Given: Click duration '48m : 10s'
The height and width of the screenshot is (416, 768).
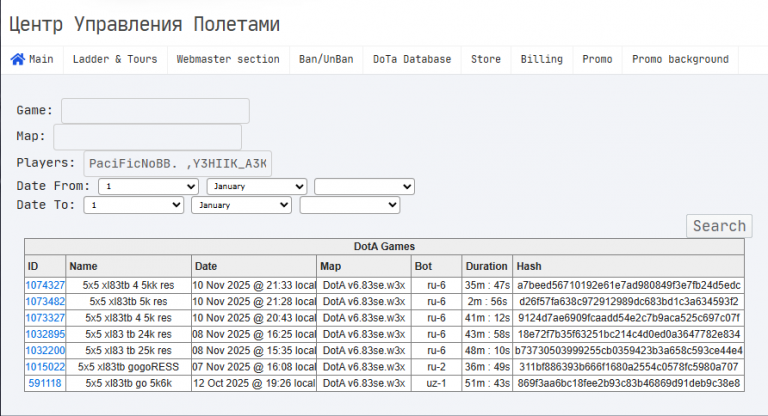Looking at the screenshot, I should [x=487, y=350].
